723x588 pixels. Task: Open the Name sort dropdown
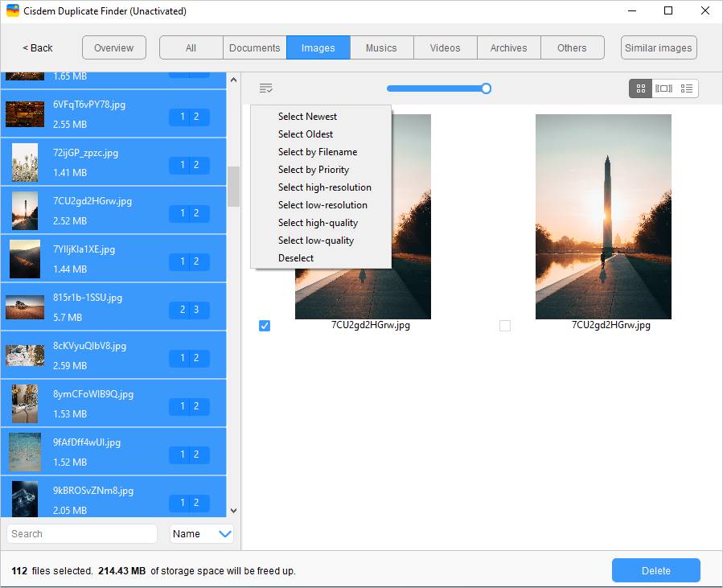pos(201,533)
